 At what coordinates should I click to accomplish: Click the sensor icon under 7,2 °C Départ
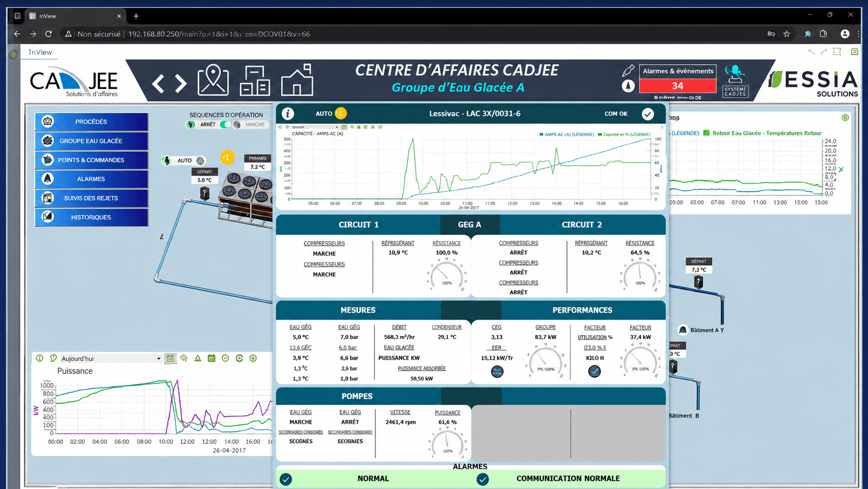699,282
